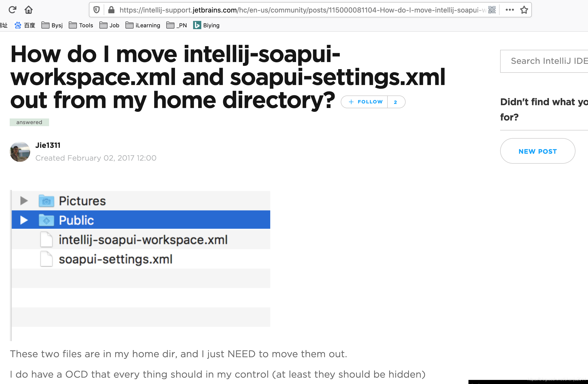Image resolution: width=588 pixels, height=384 pixels.
Task: Open the _PN bookmarks folder icon
Action: click(170, 25)
